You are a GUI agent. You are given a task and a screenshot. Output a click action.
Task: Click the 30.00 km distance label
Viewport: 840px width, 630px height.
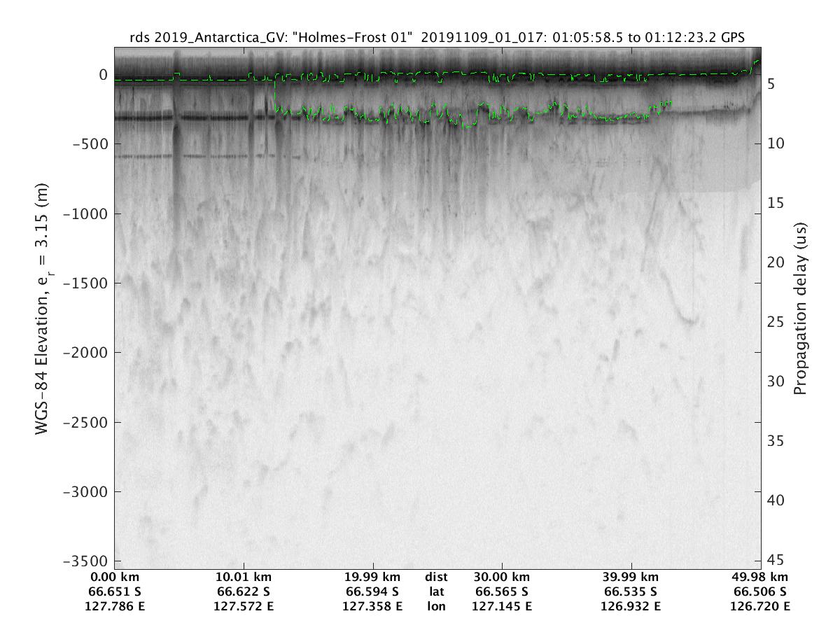click(x=502, y=577)
